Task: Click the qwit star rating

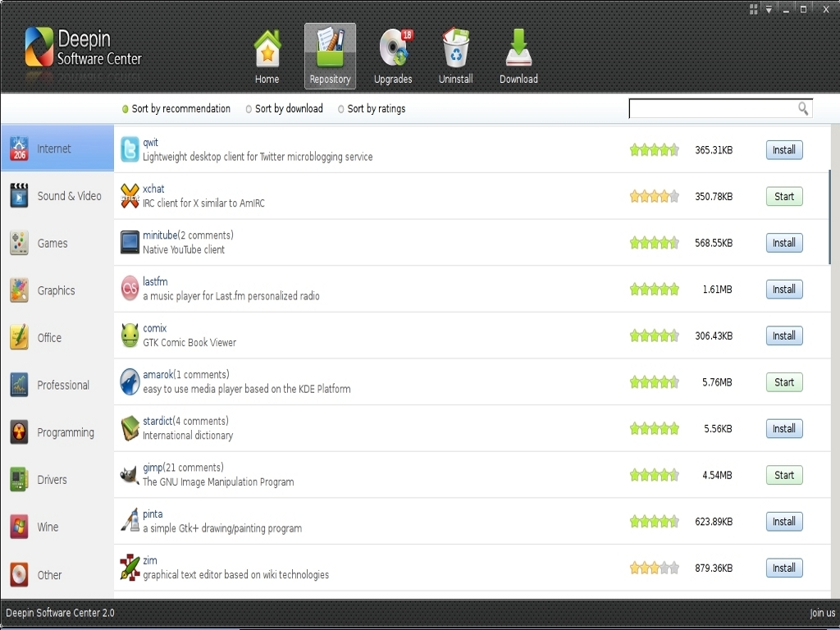Action: point(654,150)
